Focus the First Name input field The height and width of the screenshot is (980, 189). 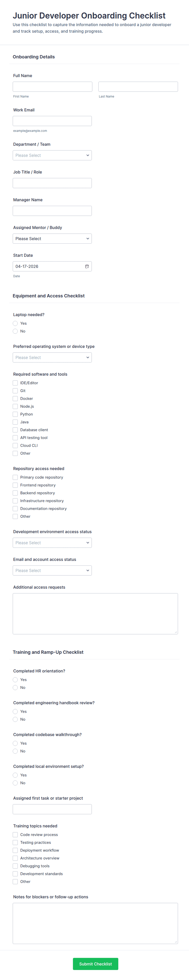pos(52,86)
